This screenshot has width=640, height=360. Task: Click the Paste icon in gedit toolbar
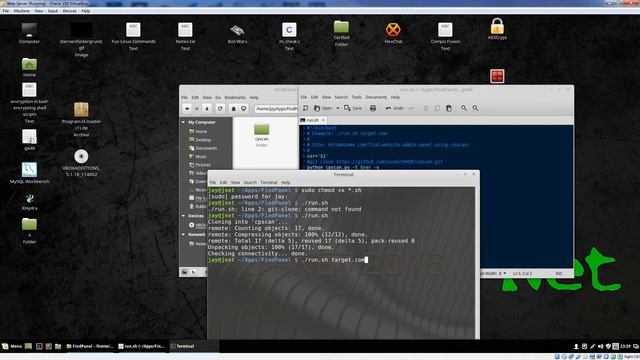point(449,108)
